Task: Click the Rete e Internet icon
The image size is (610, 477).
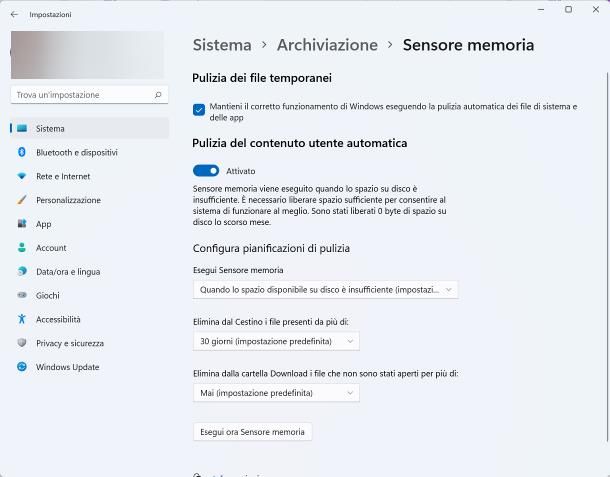Action: tap(22, 176)
